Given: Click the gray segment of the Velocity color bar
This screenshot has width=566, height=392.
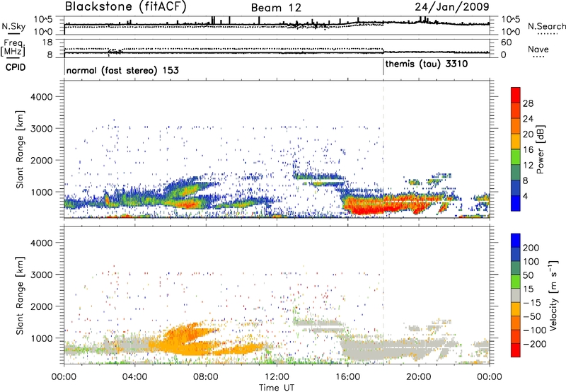Looking at the screenshot, I should 516,295.
